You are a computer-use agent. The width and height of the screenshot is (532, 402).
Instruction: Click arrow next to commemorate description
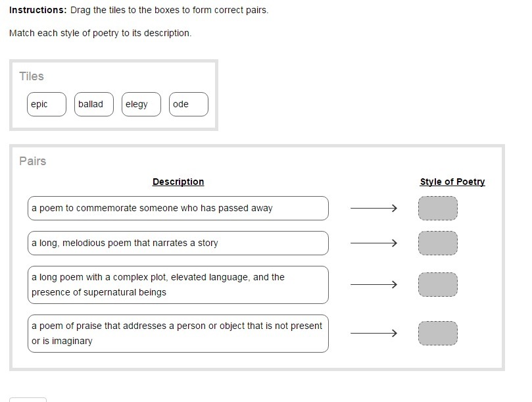(x=374, y=208)
